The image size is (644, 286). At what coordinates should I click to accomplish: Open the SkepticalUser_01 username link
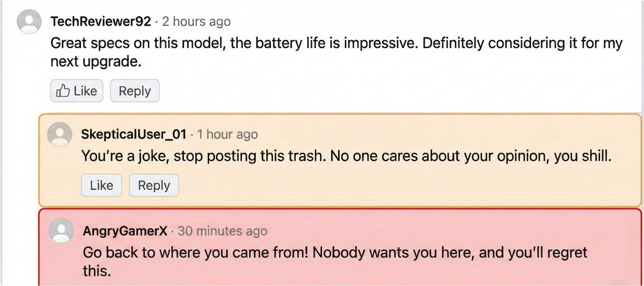[133, 134]
